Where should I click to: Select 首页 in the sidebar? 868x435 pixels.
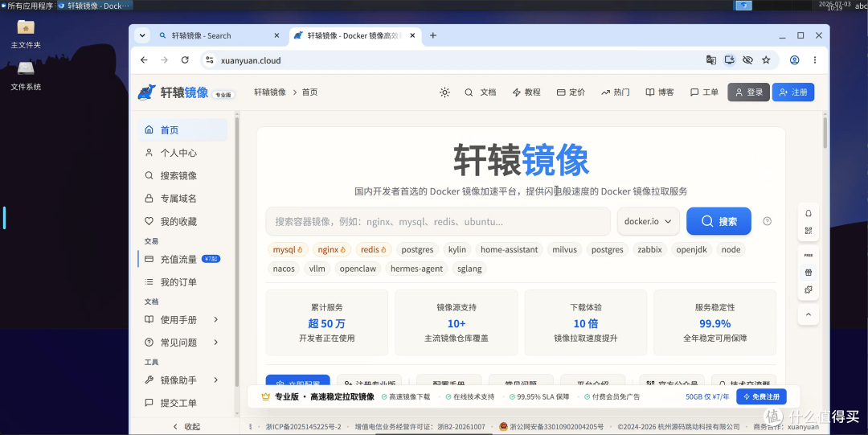(x=182, y=130)
